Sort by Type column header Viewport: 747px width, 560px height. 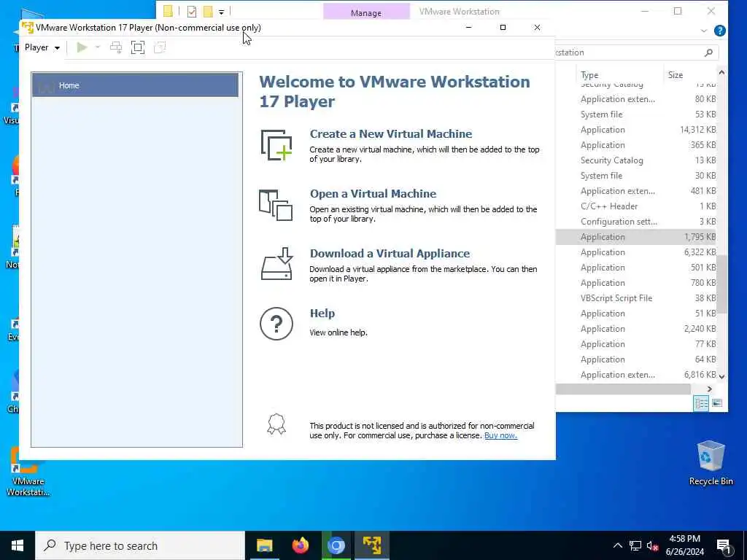589,75
